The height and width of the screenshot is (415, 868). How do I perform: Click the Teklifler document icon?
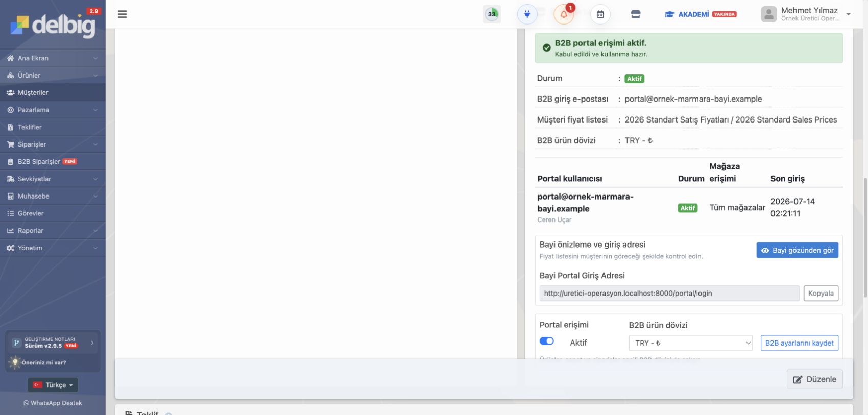10,127
